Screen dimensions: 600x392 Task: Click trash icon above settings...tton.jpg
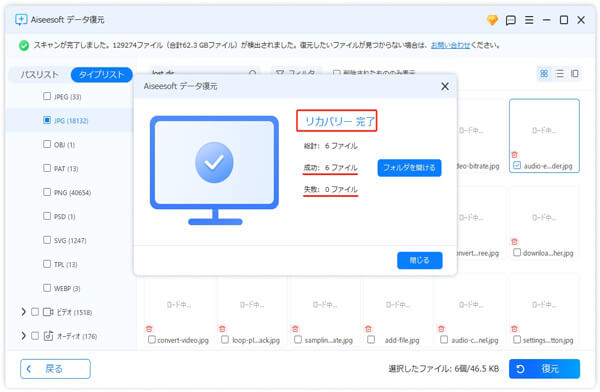pos(515,328)
